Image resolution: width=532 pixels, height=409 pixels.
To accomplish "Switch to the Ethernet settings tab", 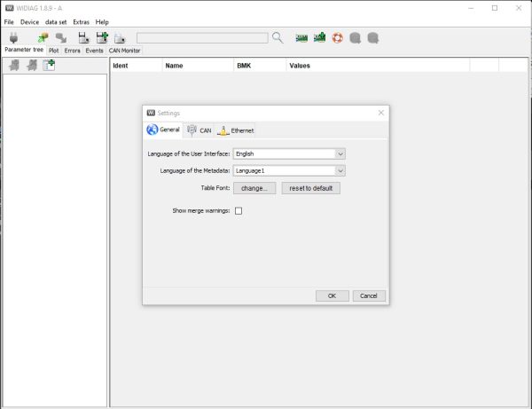I will tap(236, 130).
